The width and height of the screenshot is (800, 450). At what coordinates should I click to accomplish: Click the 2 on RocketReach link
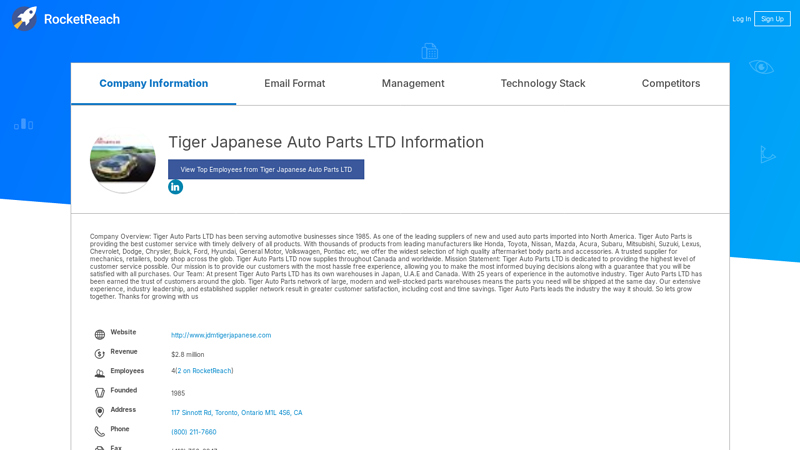click(x=204, y=371)
